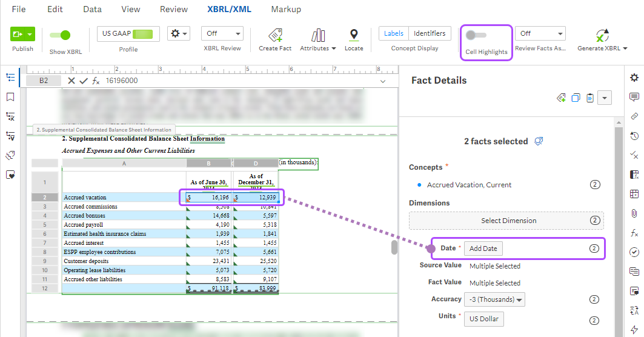The image size is (644, 337).
Task: Turn off the Show XBRL toggle
Action: coord(59,35)
